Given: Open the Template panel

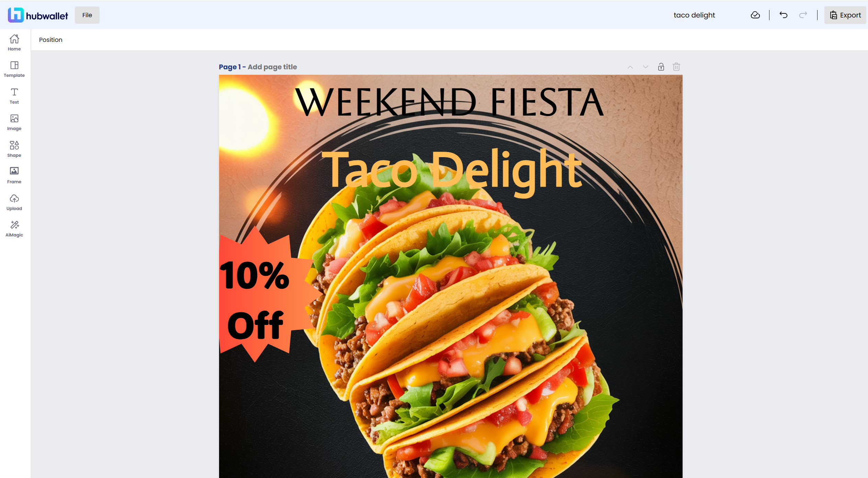Looking at the screenshot, I should pyautogui.click(x=14, y=69).
